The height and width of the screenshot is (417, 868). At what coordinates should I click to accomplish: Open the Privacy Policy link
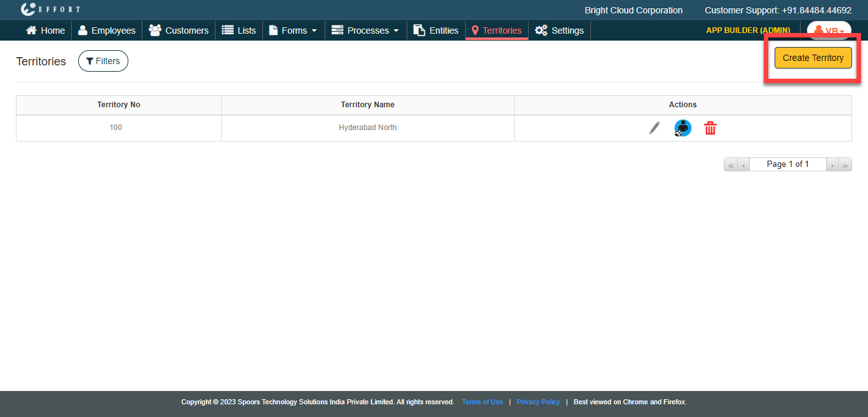(538, 402)
